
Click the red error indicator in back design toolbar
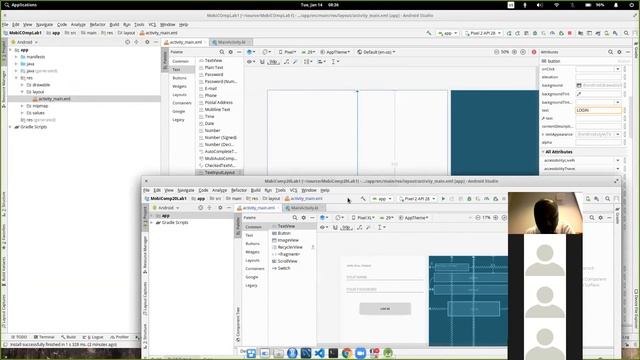[534, 52]
